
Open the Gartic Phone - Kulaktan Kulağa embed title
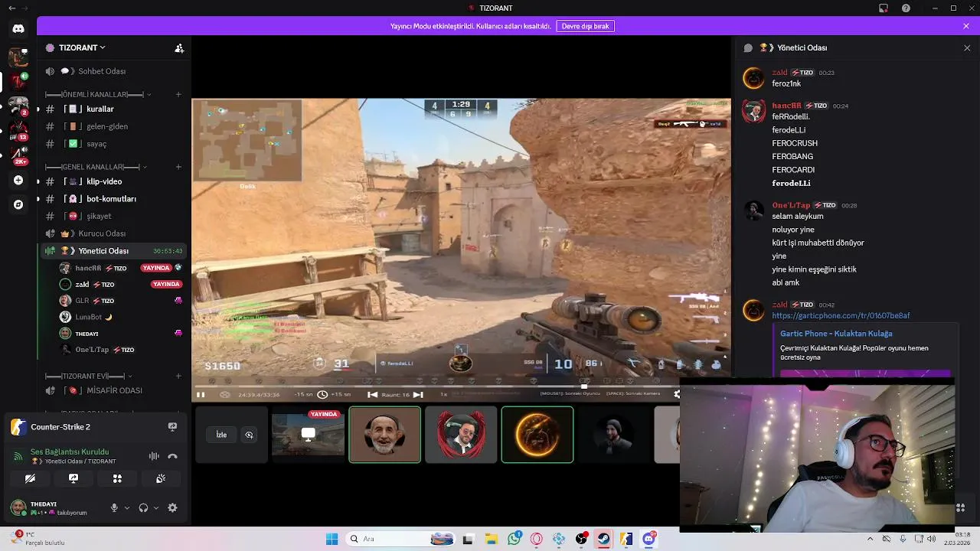tap(836, 334)
